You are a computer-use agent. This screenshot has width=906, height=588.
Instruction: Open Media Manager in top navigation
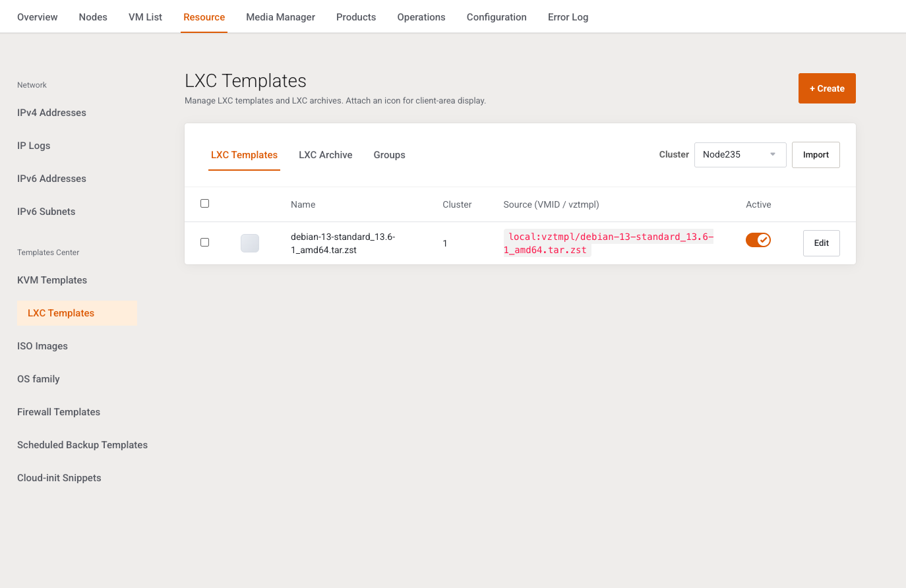tap(281, 17)
